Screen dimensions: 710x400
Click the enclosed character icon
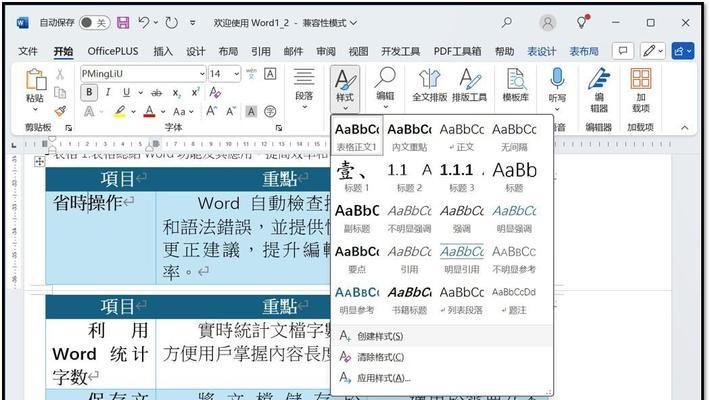[270, 111]
